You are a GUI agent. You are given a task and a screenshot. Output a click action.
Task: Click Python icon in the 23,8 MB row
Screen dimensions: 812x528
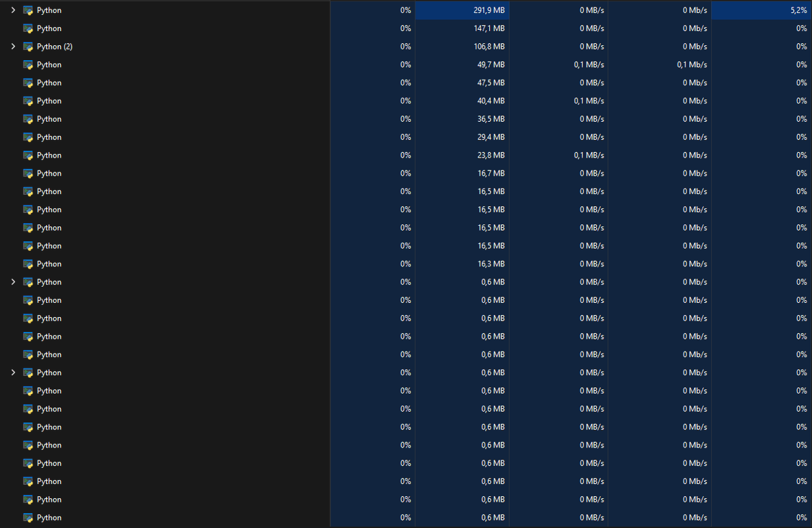coord(28,155)
